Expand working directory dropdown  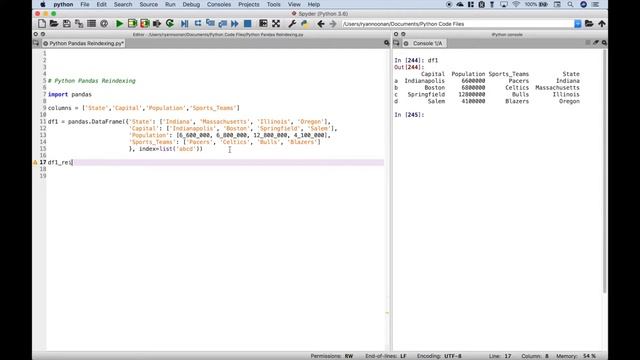[578, 24]
